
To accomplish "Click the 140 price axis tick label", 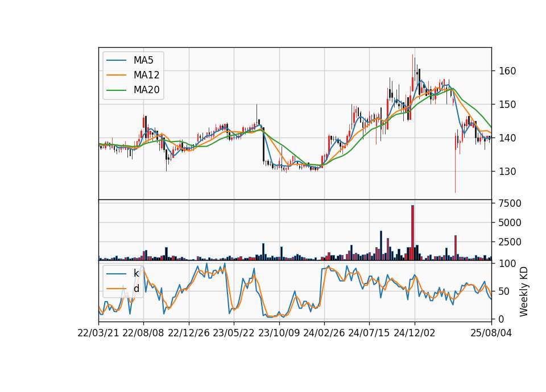I will pos(508,137).
